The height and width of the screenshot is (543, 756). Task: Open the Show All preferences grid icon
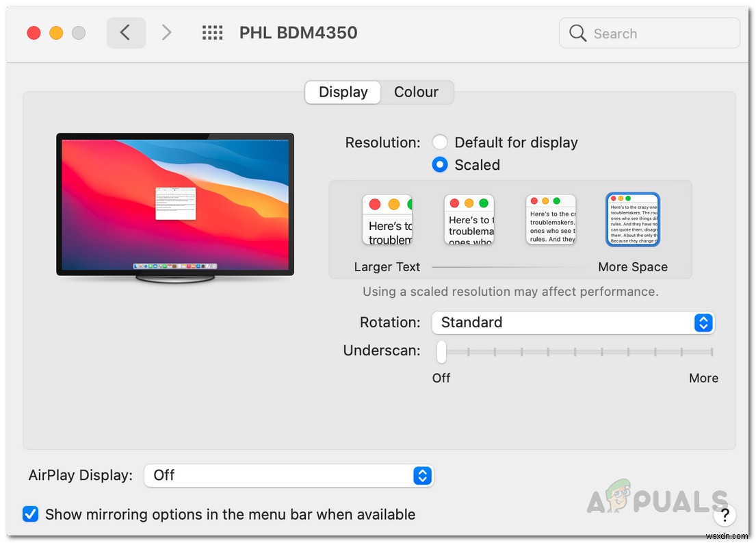213,32
